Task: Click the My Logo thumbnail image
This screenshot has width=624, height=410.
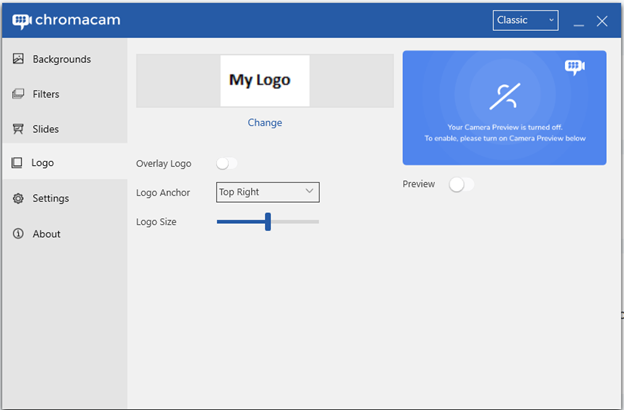Action: [x=265, y=80]
